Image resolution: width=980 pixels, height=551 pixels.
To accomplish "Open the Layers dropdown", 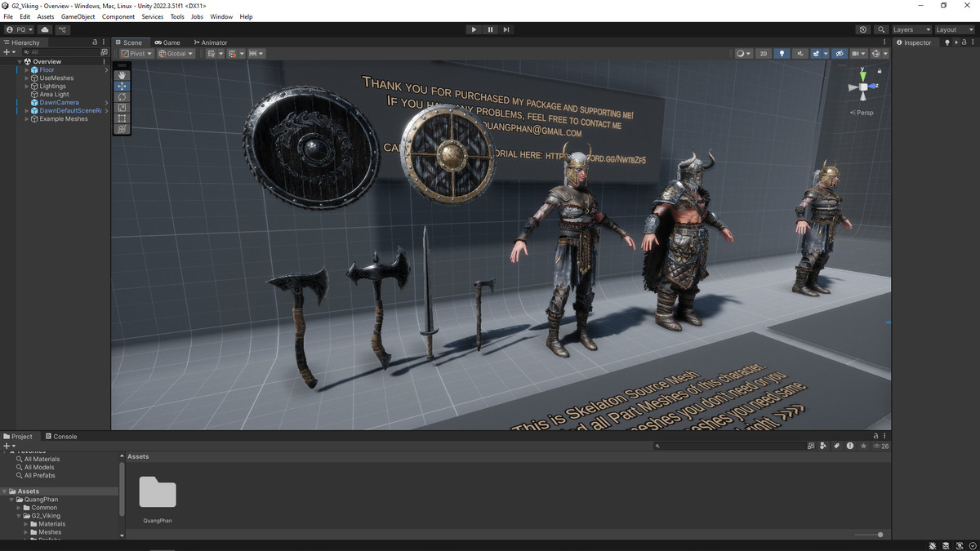I will pyautogui.click(x=911, y=29).
